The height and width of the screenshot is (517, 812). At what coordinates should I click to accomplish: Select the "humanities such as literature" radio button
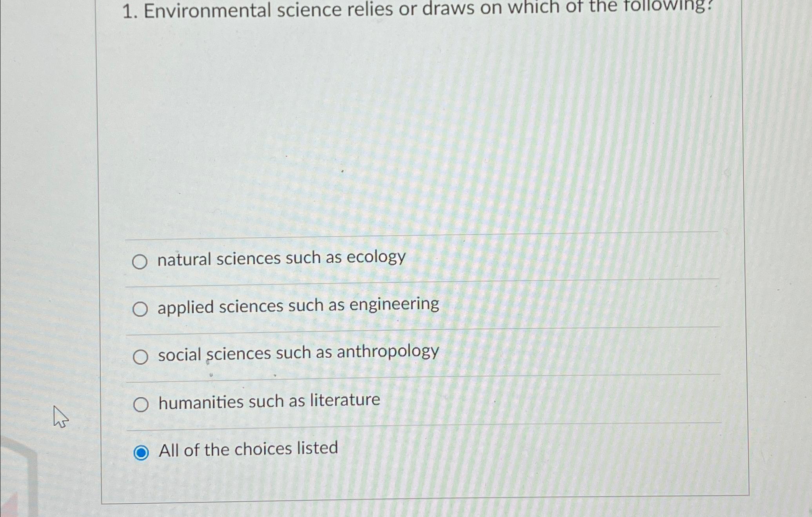point(141,404)
